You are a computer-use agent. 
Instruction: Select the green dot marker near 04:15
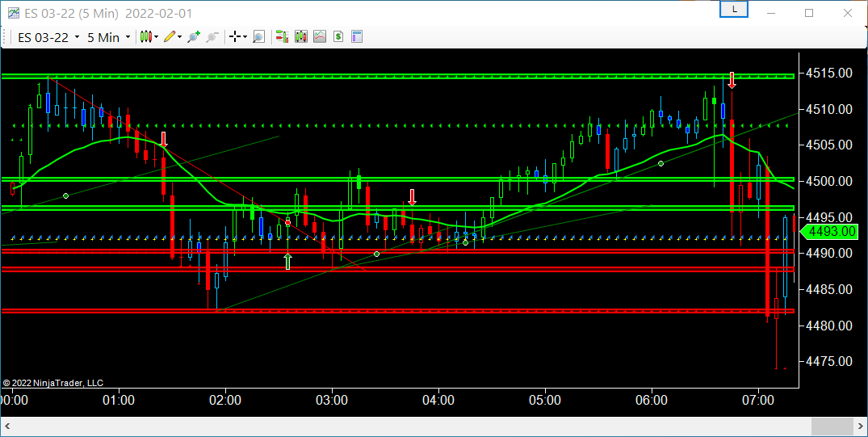[466, 242]
